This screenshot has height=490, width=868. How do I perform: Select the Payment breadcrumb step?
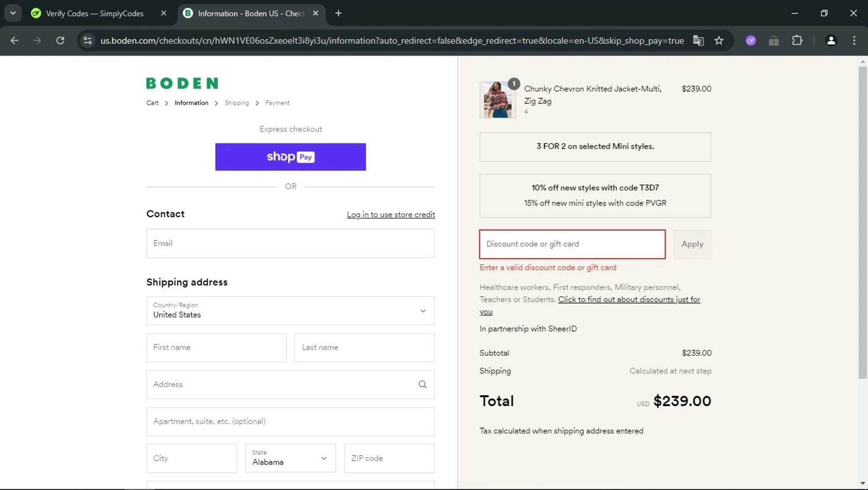[277, 103]
